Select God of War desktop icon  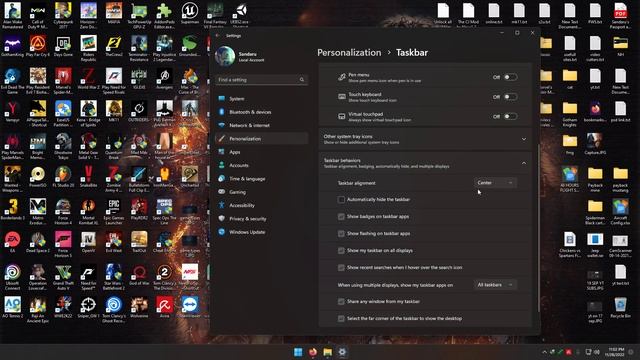[139, 274]
